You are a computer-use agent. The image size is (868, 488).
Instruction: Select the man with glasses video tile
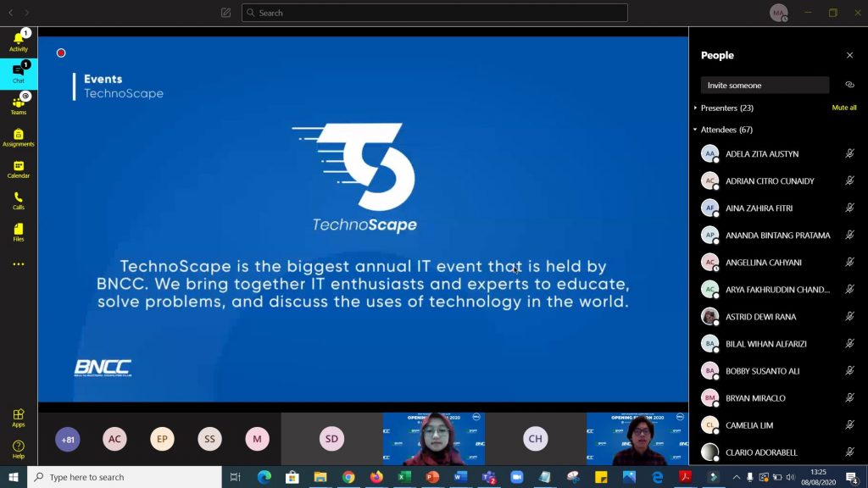637,439
